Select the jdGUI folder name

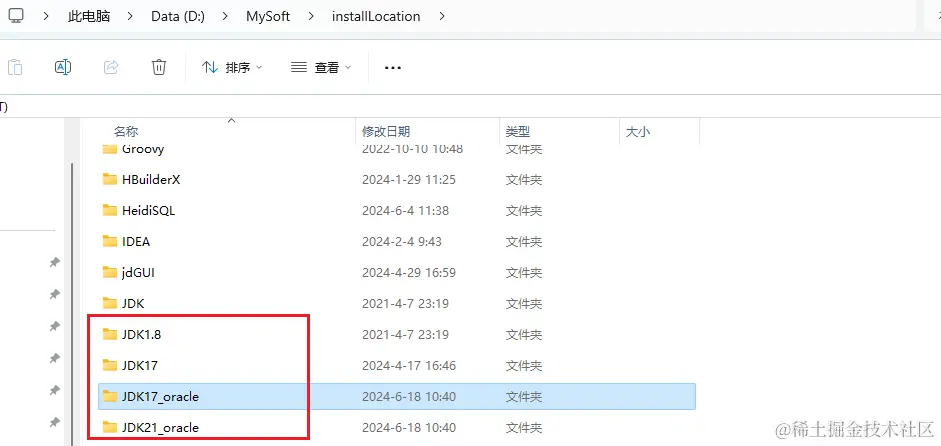140,273
